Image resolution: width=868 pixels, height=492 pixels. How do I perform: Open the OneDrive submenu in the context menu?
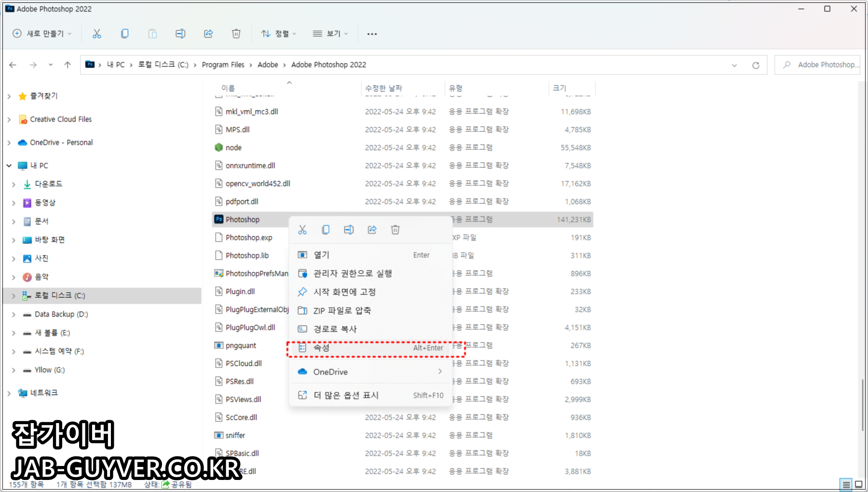tap(370, 372)
